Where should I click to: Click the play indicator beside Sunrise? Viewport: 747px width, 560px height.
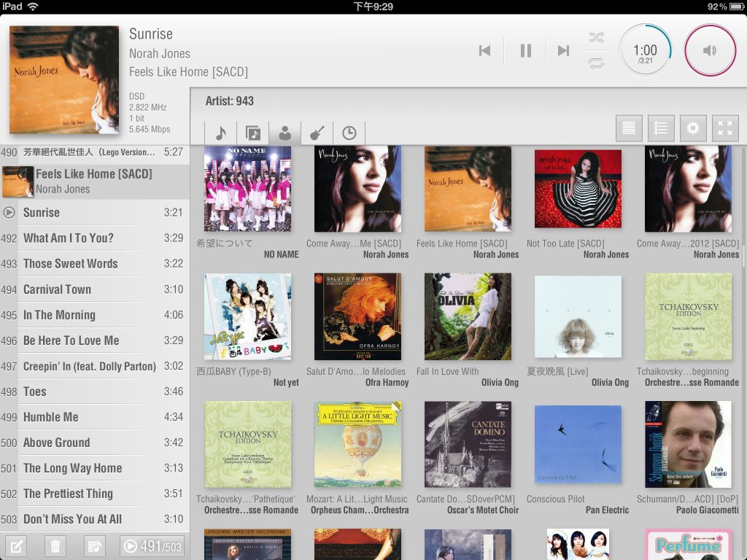point(9,212)
